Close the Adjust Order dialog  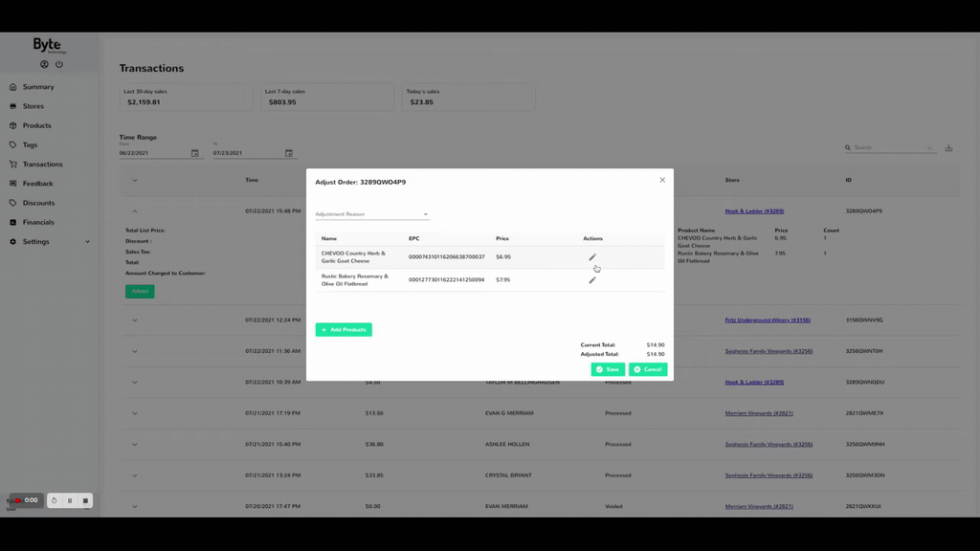pos(662,180)
